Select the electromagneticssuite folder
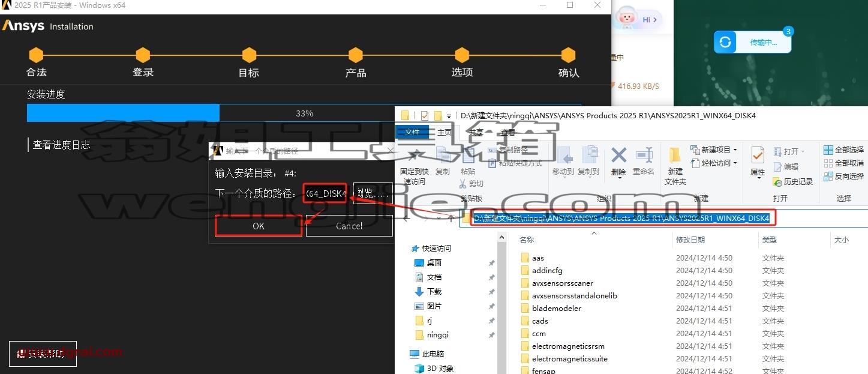868x374 pixels. (x=570, y=358)
